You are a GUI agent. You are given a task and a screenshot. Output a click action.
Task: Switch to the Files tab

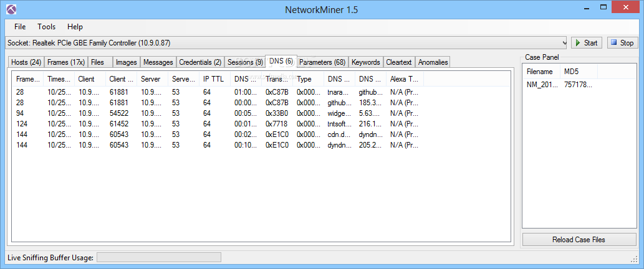pos(100,62)
